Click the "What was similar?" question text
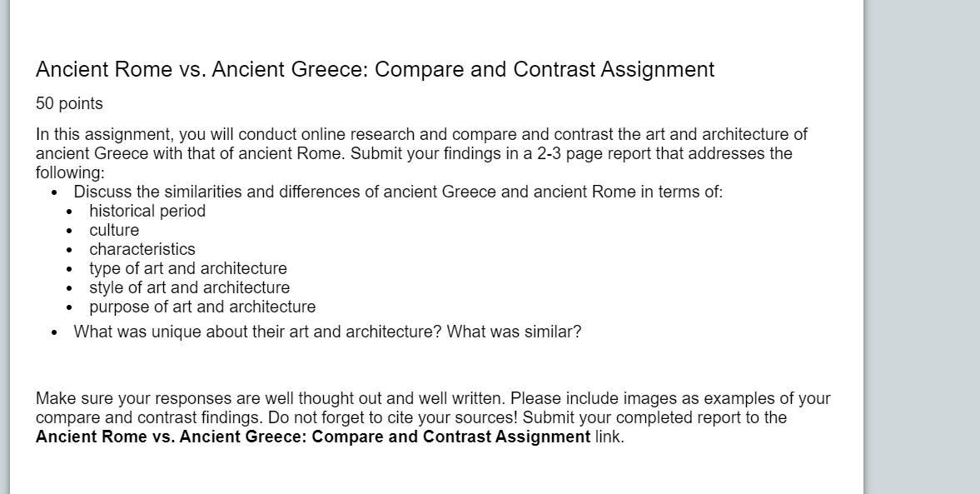 514,332
